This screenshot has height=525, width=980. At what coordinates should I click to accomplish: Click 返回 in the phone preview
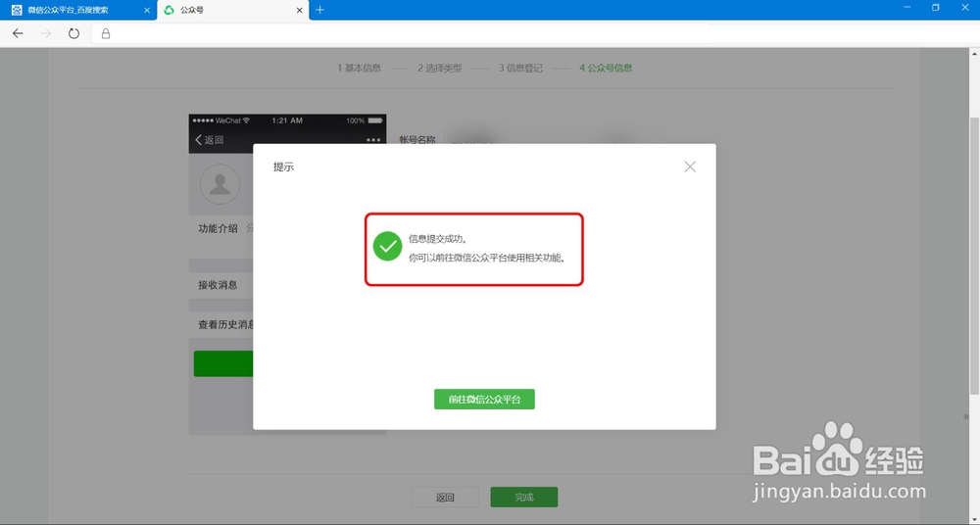pyautogui.click(x=210, y=139)
